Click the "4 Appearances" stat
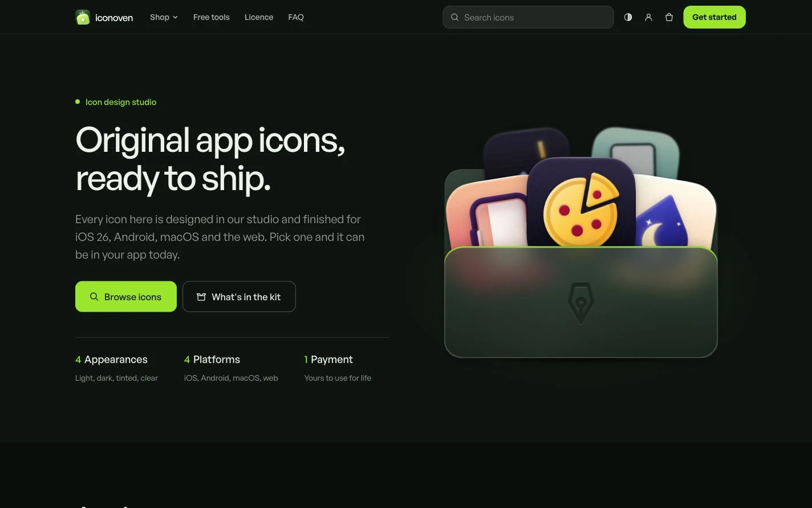 tap(111, 360)
